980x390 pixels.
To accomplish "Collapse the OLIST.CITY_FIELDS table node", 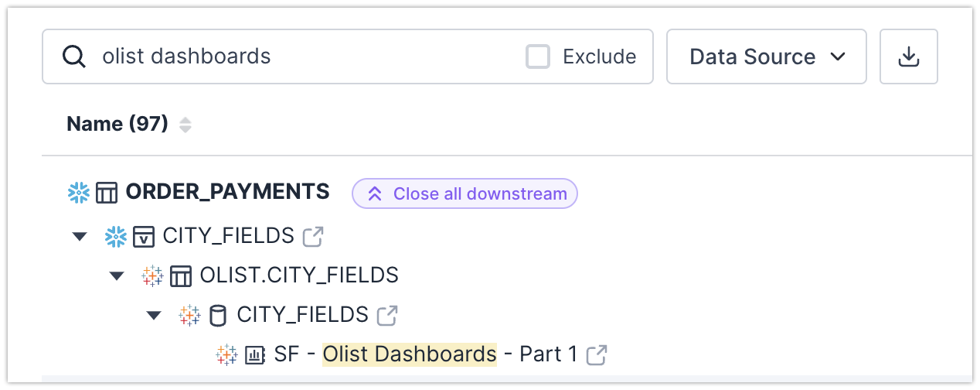I will 117,275.
